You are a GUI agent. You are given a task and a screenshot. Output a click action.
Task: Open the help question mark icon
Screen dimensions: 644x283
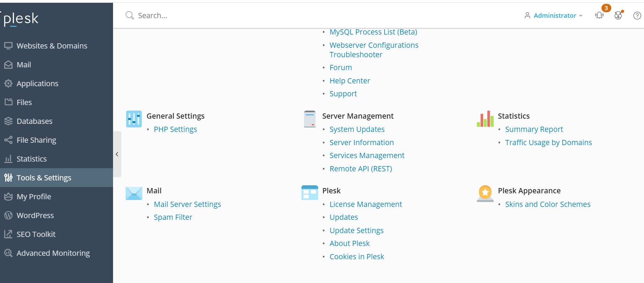[637, 15]
